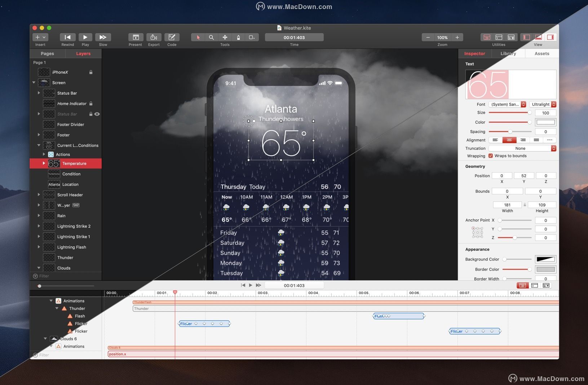Click the Background Color swatch
Image resolution: width=588 pixels, height=385 pixels.
click(x=545, y=259)
